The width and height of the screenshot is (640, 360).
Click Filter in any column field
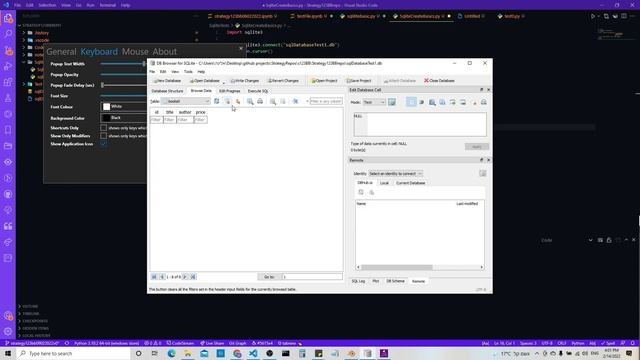point(326,101)
